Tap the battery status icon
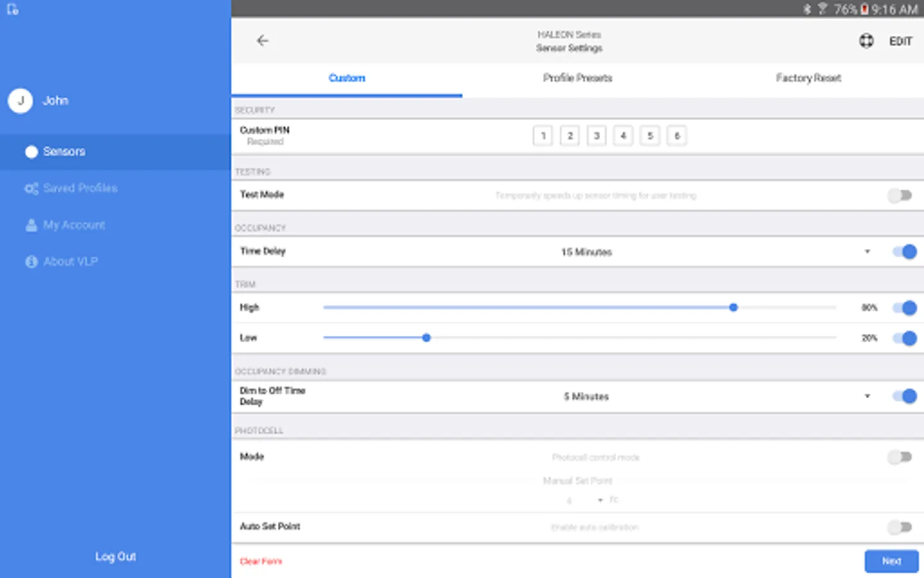The image size is (924, 578). [864, 9]
